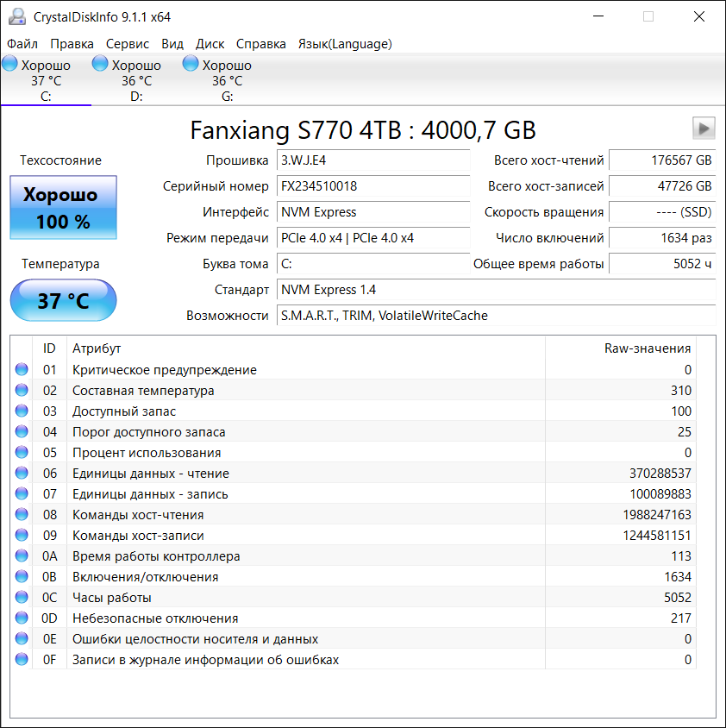Click the interface field NVM Express
Viewport: 726px width, 728px height.
[x=373, y=213]
